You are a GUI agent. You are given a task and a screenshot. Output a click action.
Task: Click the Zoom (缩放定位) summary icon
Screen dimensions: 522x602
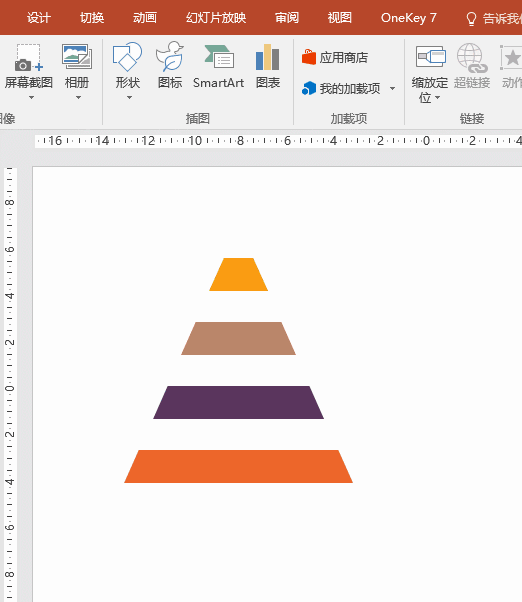[x=430, y=57]
